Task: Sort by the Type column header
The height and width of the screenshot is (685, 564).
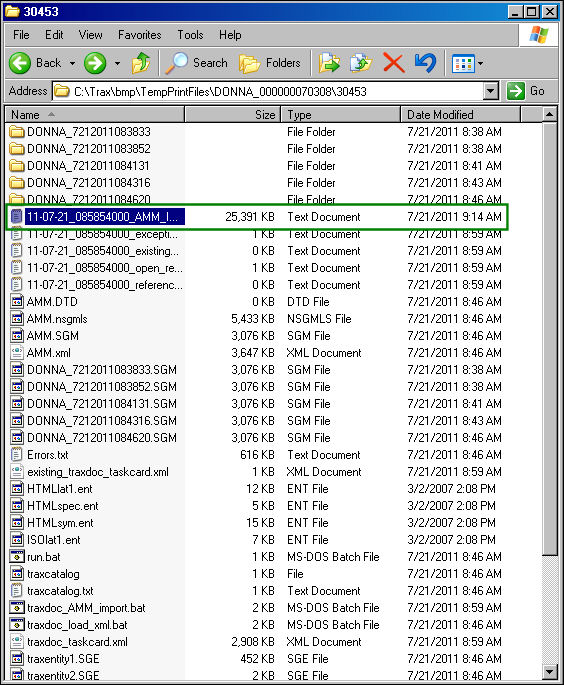Action: [341, 115]
